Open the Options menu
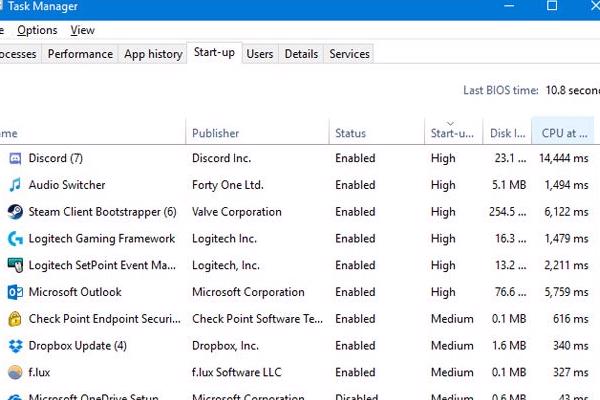 click(37, 30)
